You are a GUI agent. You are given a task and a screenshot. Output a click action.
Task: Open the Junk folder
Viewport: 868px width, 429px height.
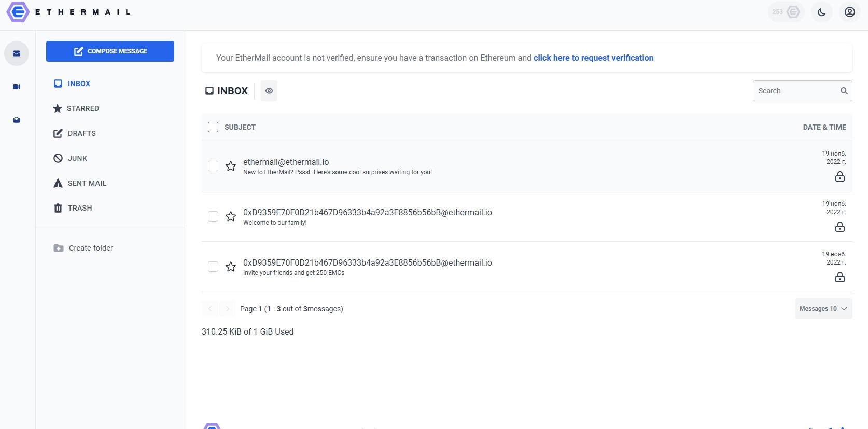click(x=71, y=158)
